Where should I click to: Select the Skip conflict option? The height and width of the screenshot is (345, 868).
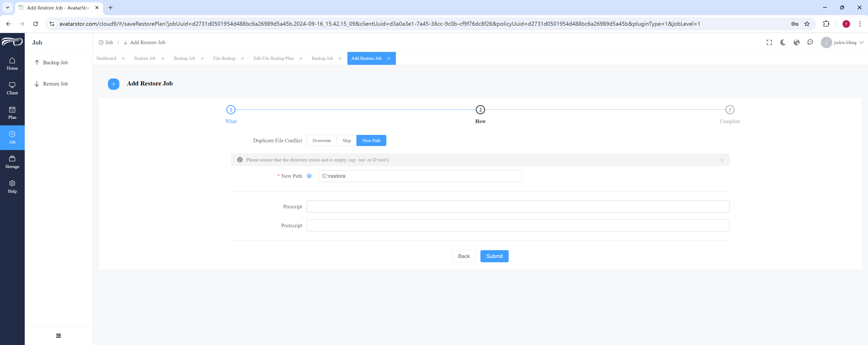(x=346, y=140)
